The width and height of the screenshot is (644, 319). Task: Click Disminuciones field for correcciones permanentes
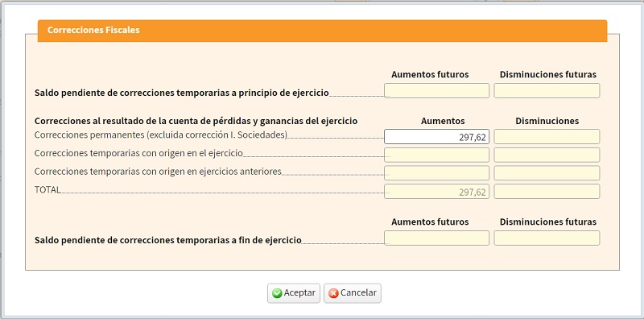[x=547, y=136]
